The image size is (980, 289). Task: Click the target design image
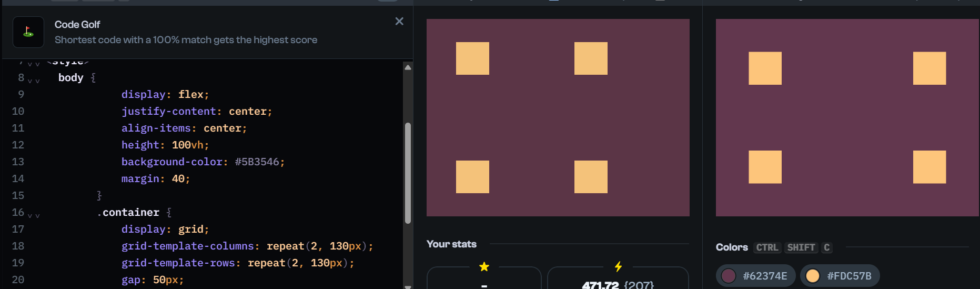click(x=847, y=117)
